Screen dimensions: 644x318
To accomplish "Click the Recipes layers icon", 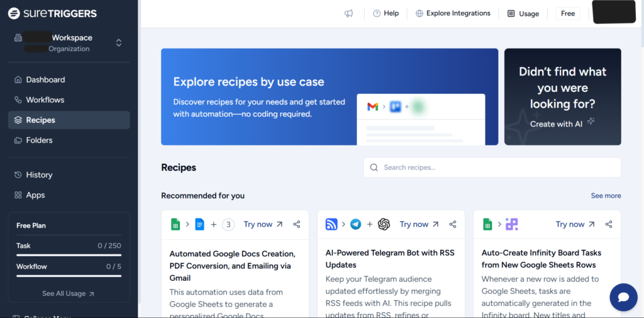I will coord(18,120).
